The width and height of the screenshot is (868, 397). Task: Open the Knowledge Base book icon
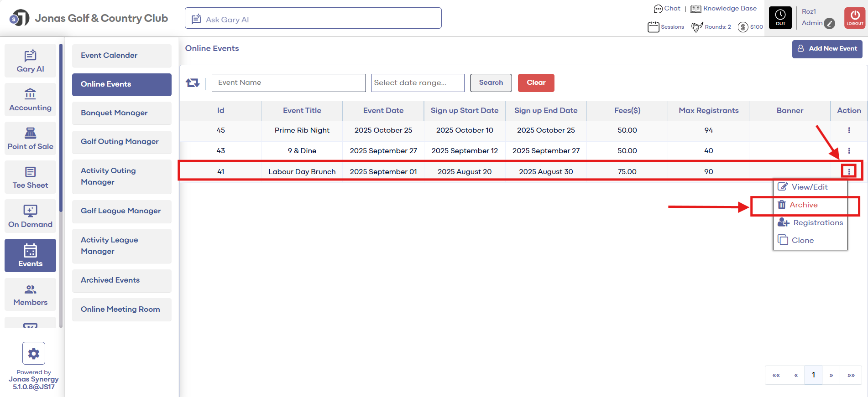click(695, 9)
